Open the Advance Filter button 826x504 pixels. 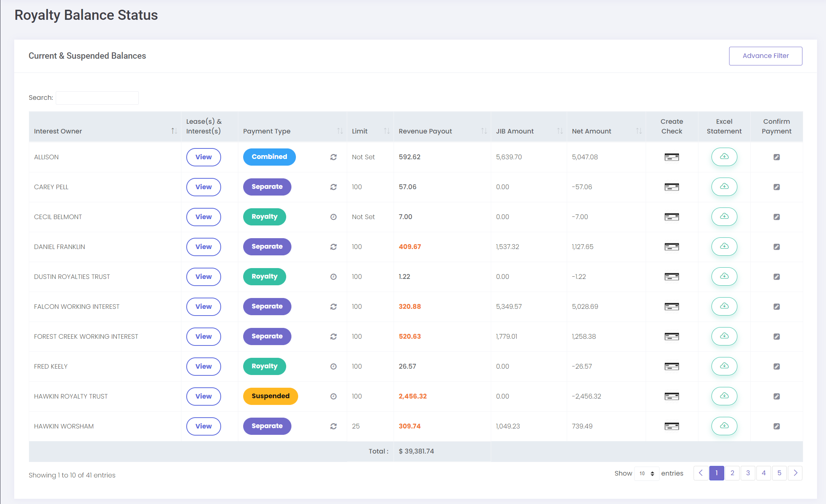click(x=765, y=56)
